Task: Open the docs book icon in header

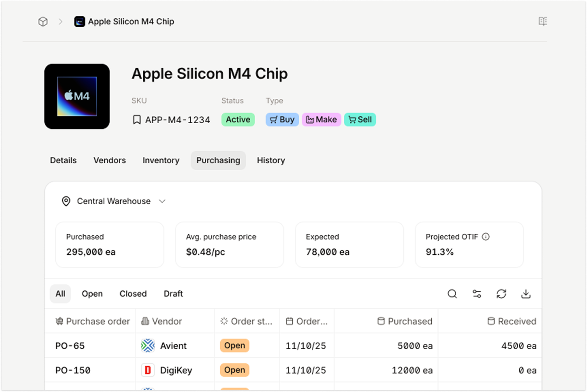Action: (543, 21)
